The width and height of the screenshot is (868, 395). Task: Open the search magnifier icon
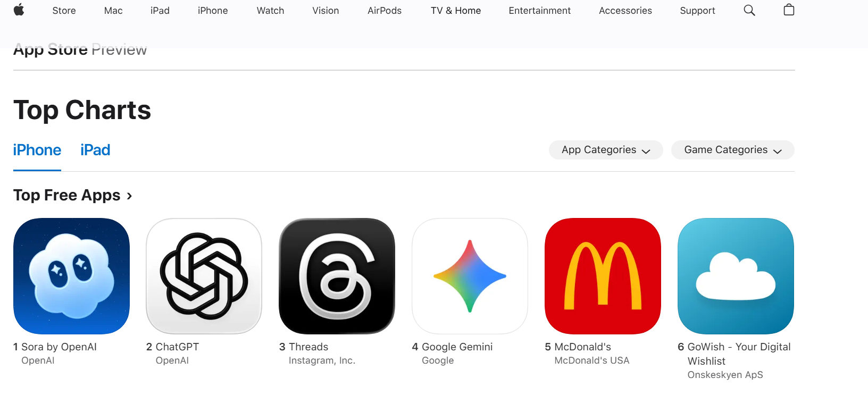click(749, 10)
